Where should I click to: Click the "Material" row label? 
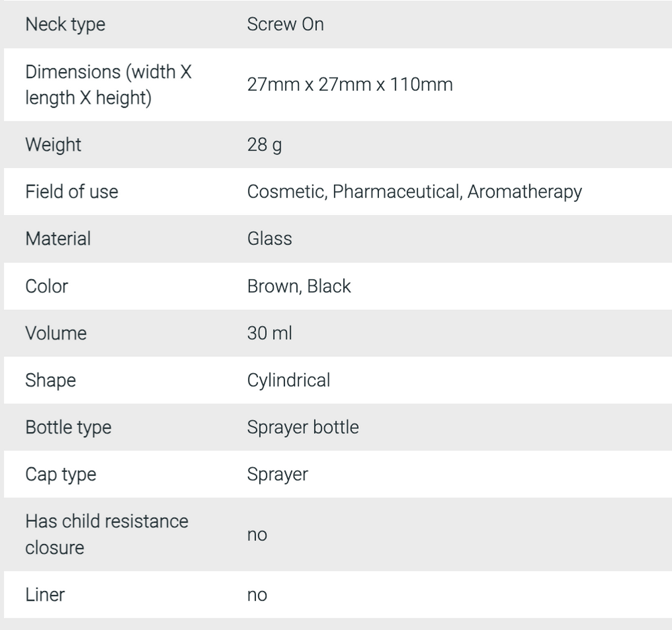(58, 239)
